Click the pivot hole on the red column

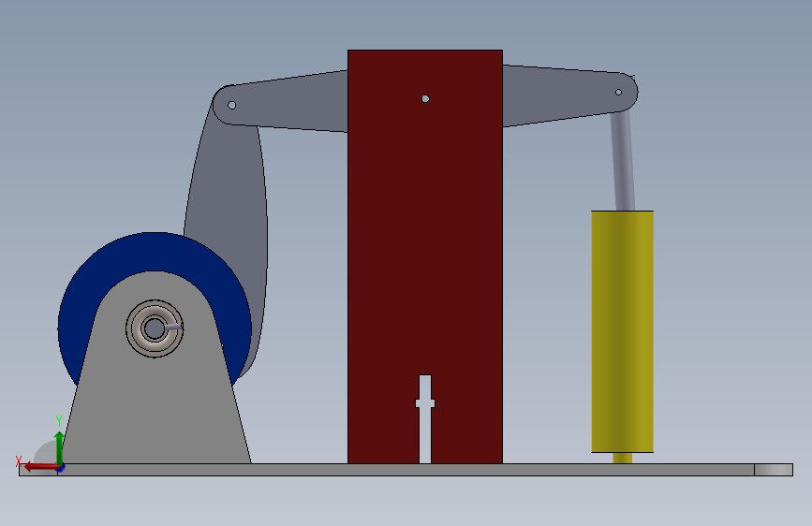click(425, 99)
